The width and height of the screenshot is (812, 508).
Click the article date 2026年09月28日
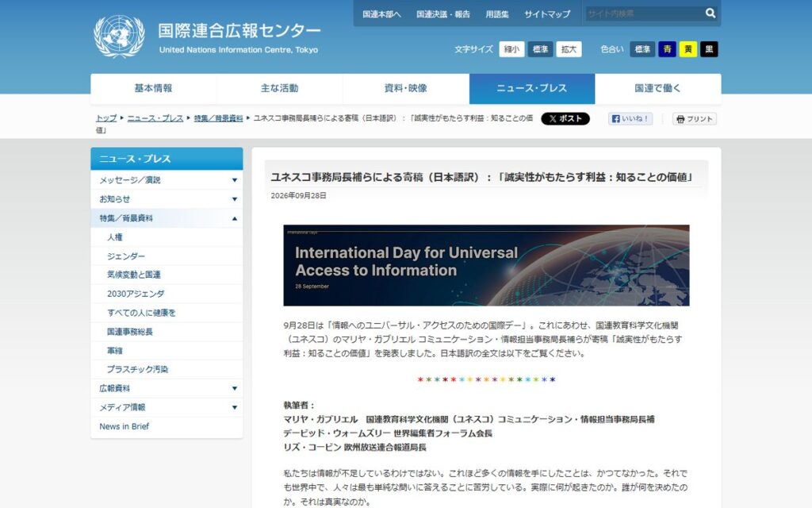298,196
